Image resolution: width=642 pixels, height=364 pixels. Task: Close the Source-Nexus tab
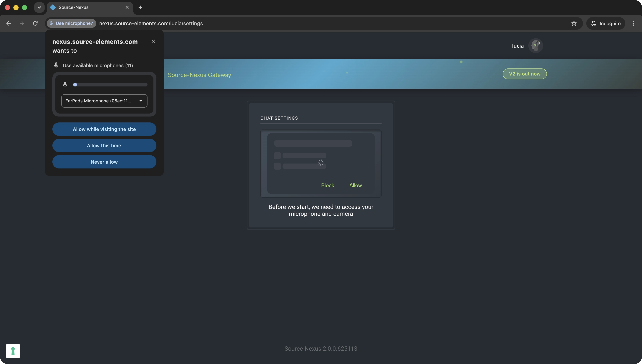(127, 7)
